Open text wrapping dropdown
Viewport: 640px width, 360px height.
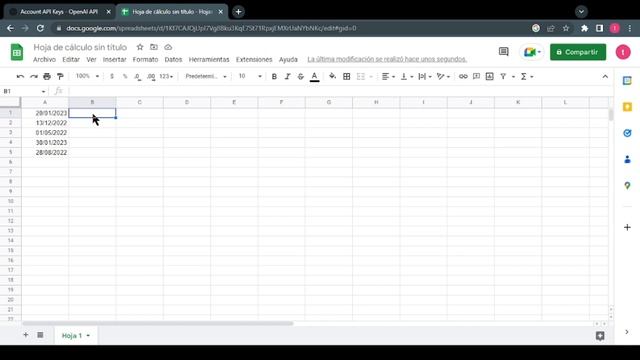[x=425, y=76]
